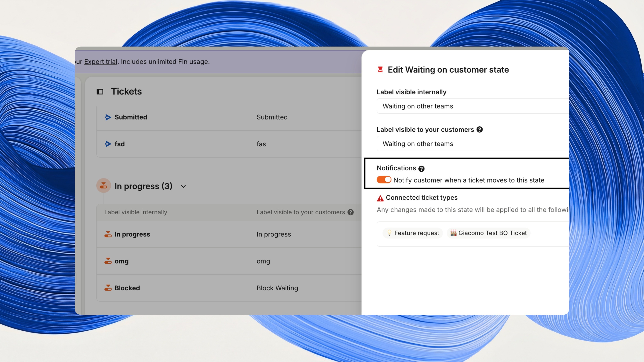This screenshot has height=362, width=644.
Task: Click the factory icon on Giacomo Test BO Ticket
Action: [453, 233]
